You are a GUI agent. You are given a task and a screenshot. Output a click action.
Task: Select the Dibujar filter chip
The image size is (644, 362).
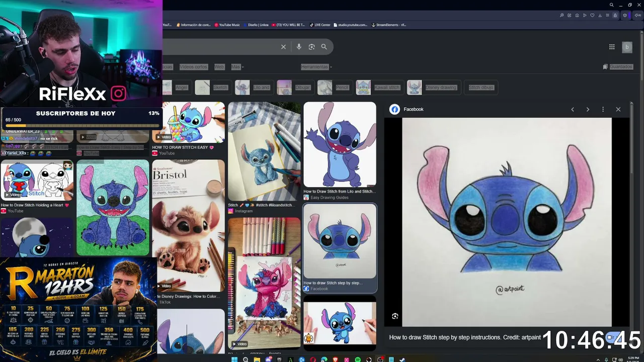(x=295, y=87)
